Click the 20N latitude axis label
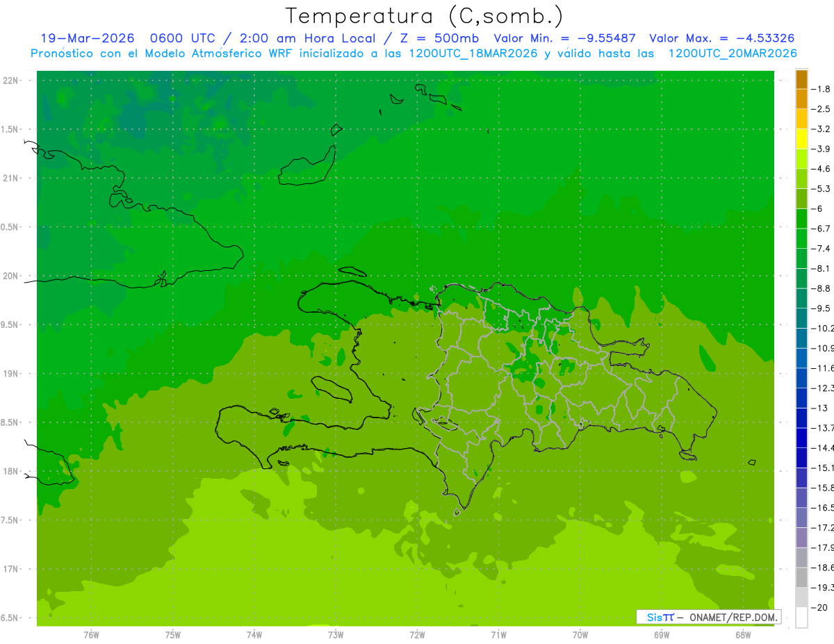The width and height of the screenshot is (834, 644). (12, 276)
